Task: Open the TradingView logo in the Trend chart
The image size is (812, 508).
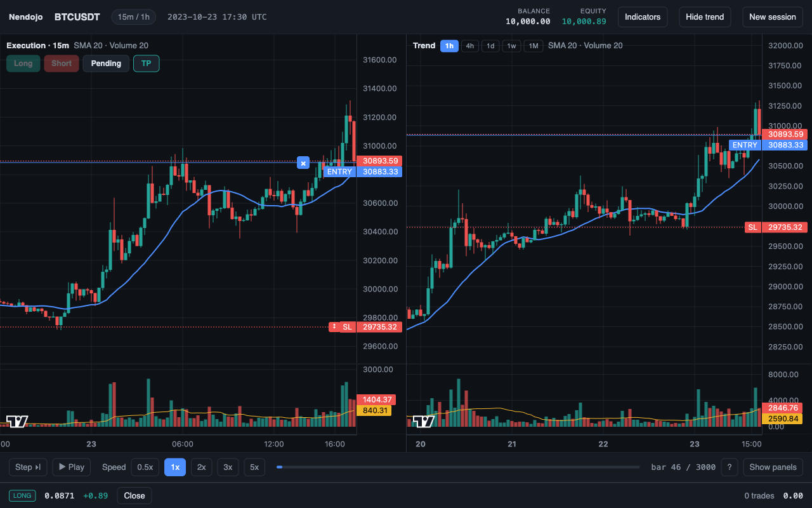Action: (x=423, y=422)
